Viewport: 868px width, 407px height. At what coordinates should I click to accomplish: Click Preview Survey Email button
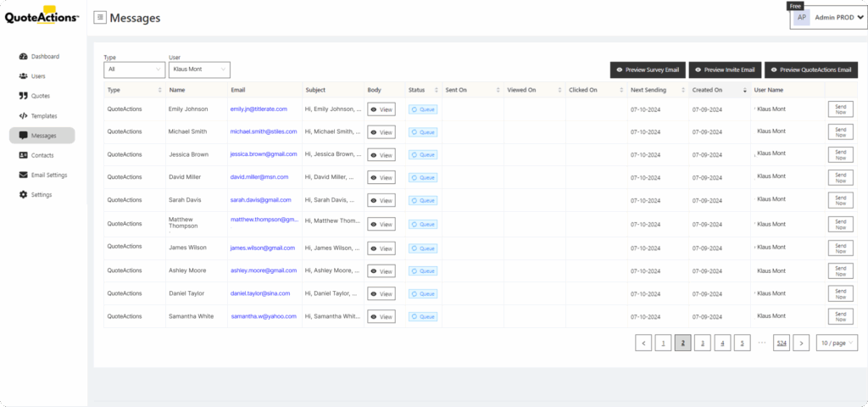click(x=648, y=70)
